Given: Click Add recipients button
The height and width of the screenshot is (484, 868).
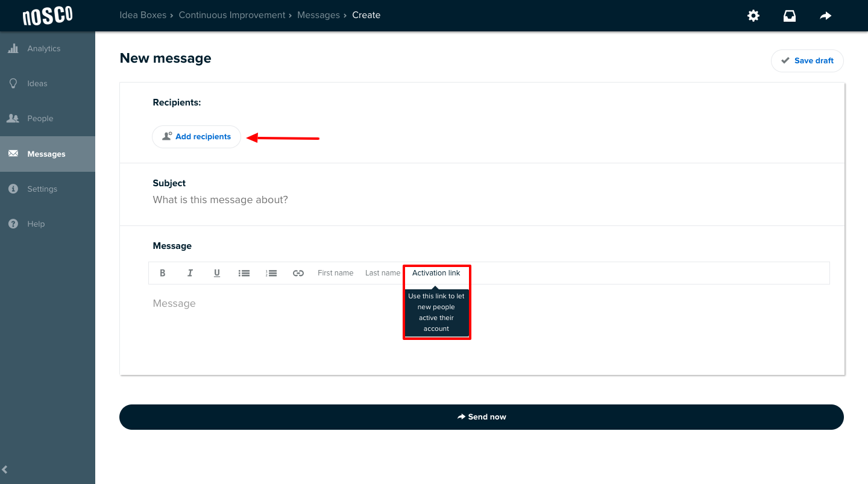Looking at the screenshot, I should [x=197, y=137].
